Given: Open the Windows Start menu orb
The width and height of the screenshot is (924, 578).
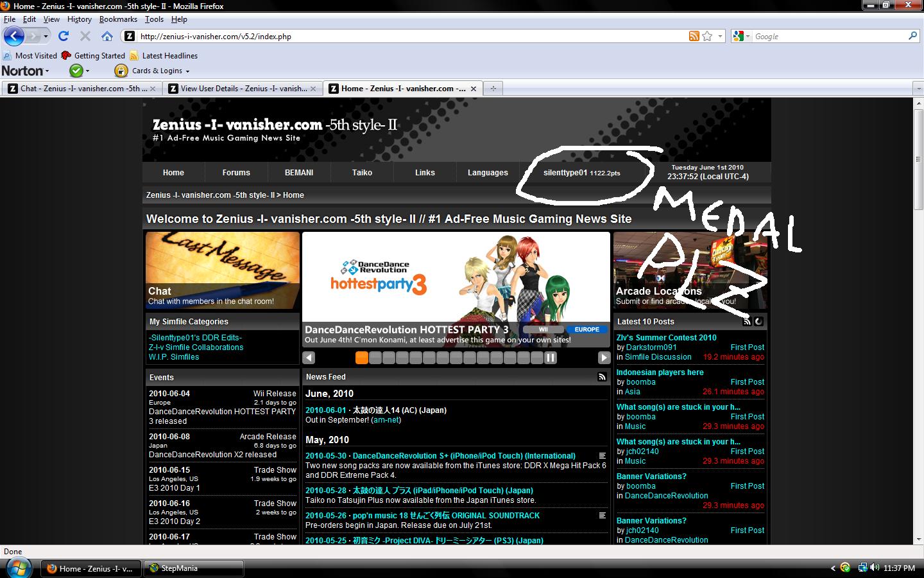Looking at the screenshot, I should coord(18,568).
